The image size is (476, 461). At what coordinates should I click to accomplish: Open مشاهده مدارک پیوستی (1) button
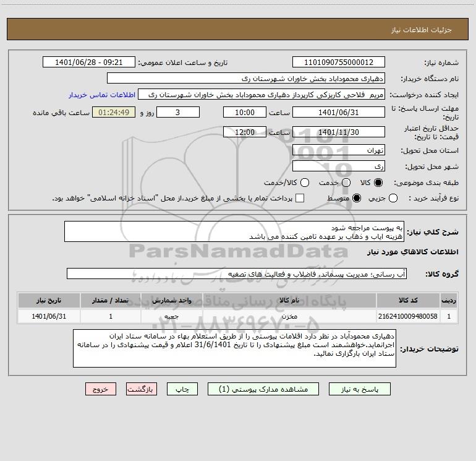click(x=263, y=389)
